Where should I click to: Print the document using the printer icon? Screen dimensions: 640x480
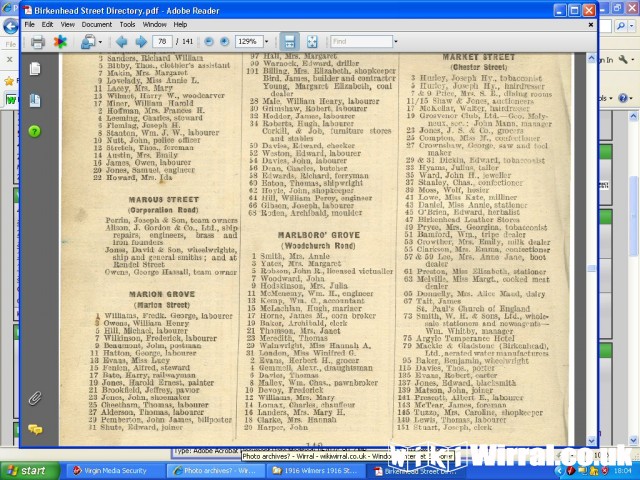[38, 42]
